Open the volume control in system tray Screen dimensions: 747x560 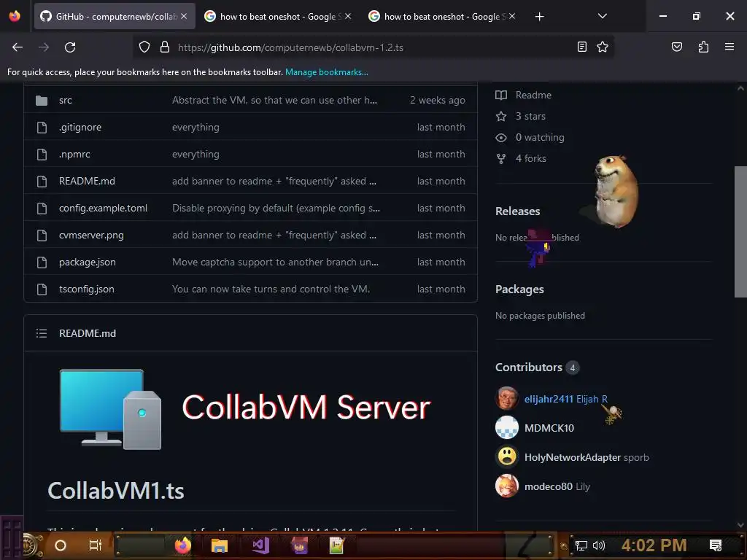tap(599, 545)
